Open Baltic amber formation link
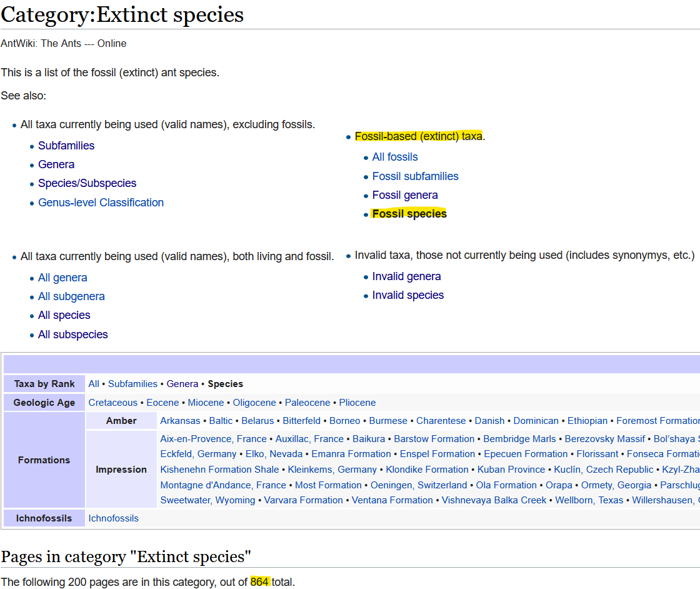 pyautogui.click(x=221, y=421)
